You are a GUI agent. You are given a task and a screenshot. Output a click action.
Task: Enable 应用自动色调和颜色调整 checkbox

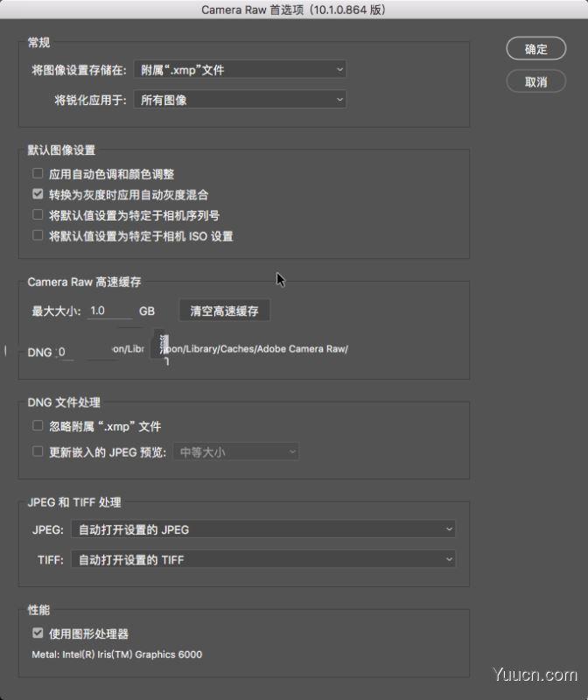point(38,173)
